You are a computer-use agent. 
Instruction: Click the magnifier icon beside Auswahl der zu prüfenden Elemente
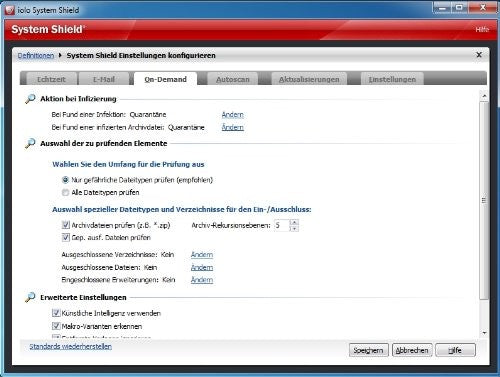point(30,143)
